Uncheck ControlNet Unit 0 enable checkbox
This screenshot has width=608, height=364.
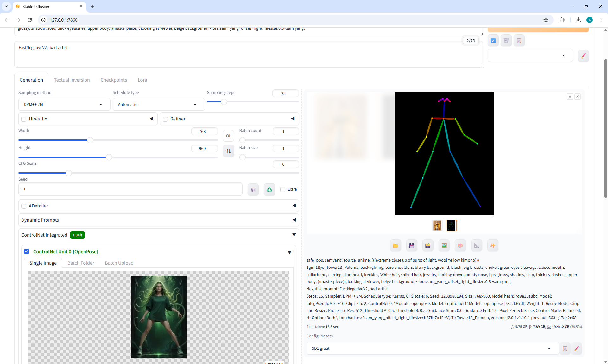pos(27,251)
